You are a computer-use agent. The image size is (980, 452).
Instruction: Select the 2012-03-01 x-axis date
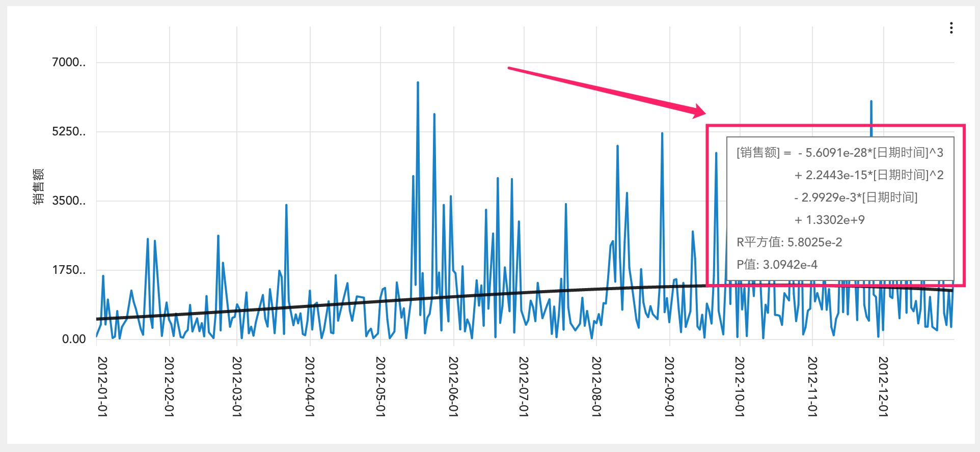click(x=237, y=386)
